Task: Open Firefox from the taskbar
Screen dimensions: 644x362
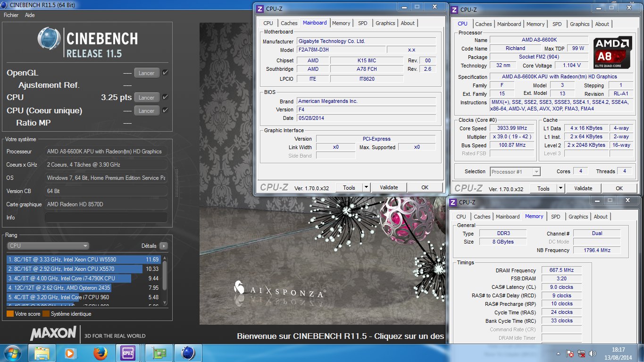Action: coord(100,353)
